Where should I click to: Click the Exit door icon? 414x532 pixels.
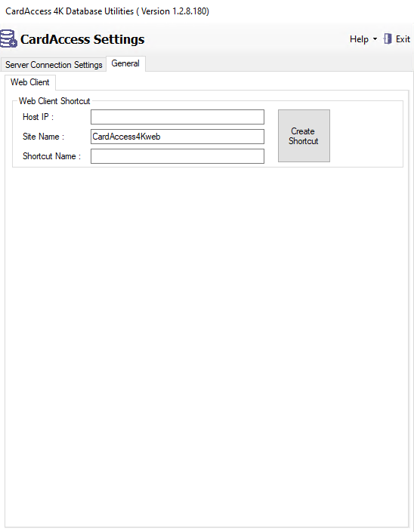tap(388, 39)
